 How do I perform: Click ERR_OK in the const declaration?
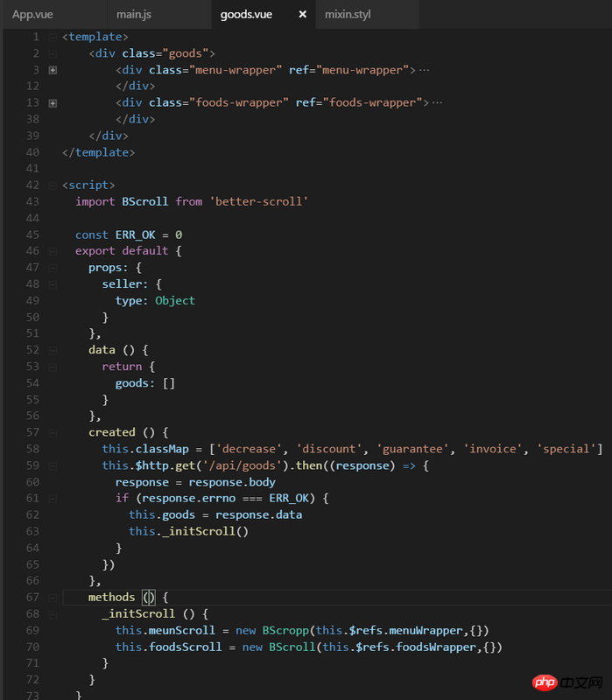136,235
